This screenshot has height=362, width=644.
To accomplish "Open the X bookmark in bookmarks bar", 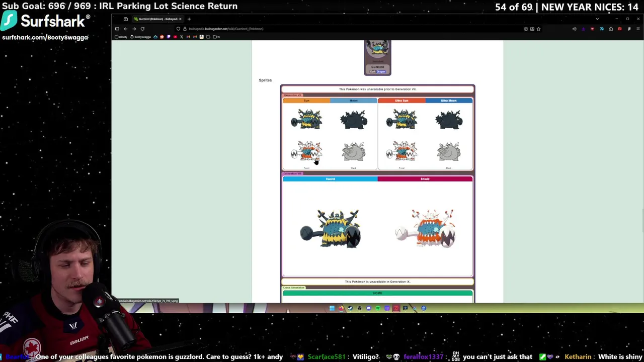I will [182, 37].
